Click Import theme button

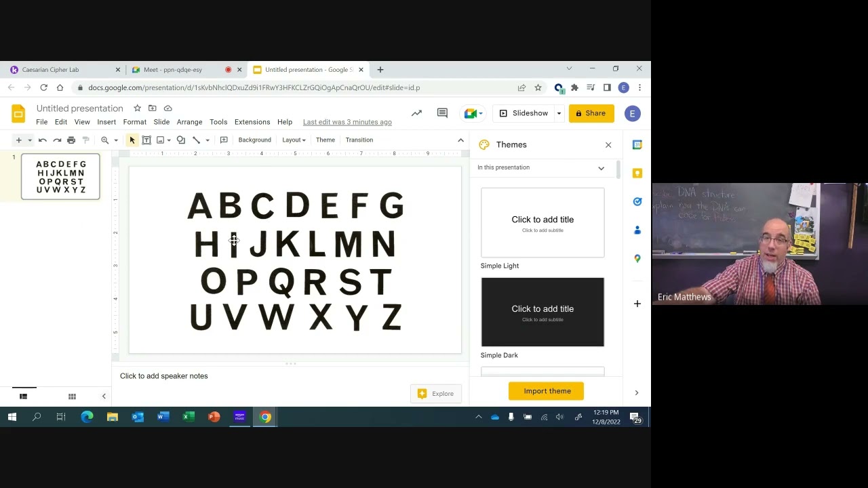click(546, 391)
